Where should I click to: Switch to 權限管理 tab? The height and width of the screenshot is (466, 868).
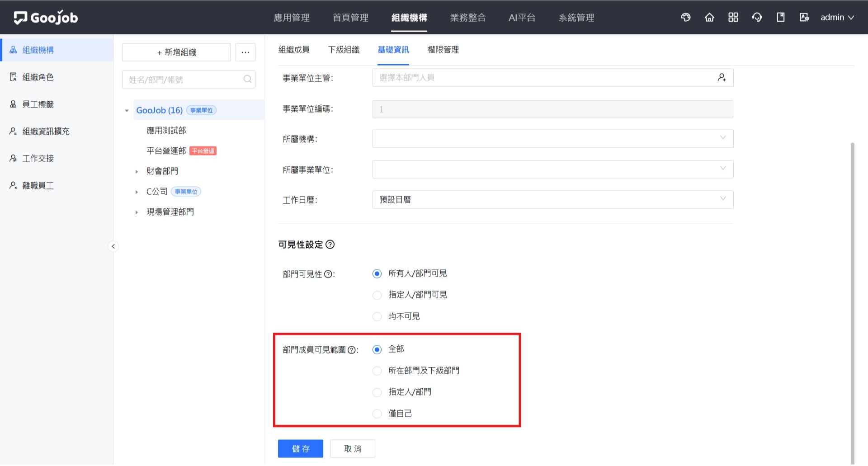(443, 50)
